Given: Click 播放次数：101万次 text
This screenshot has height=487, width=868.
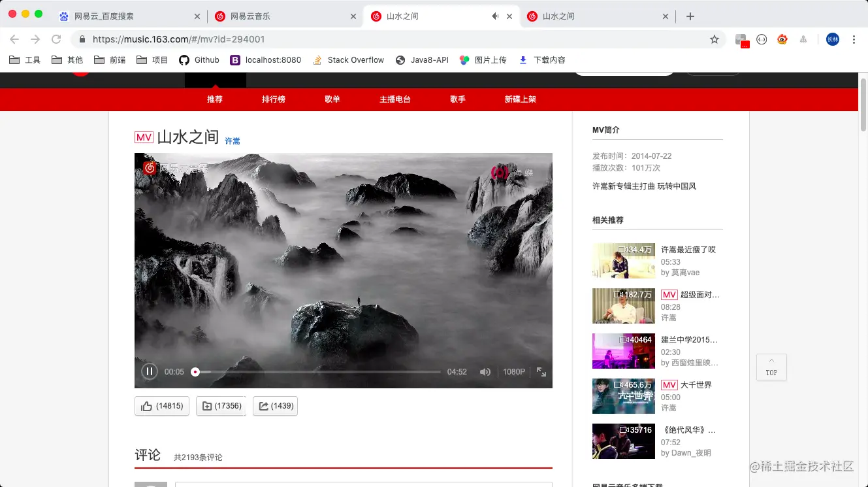Looking at the screenshot, I should pyautogui.click(x=626, y=168).
